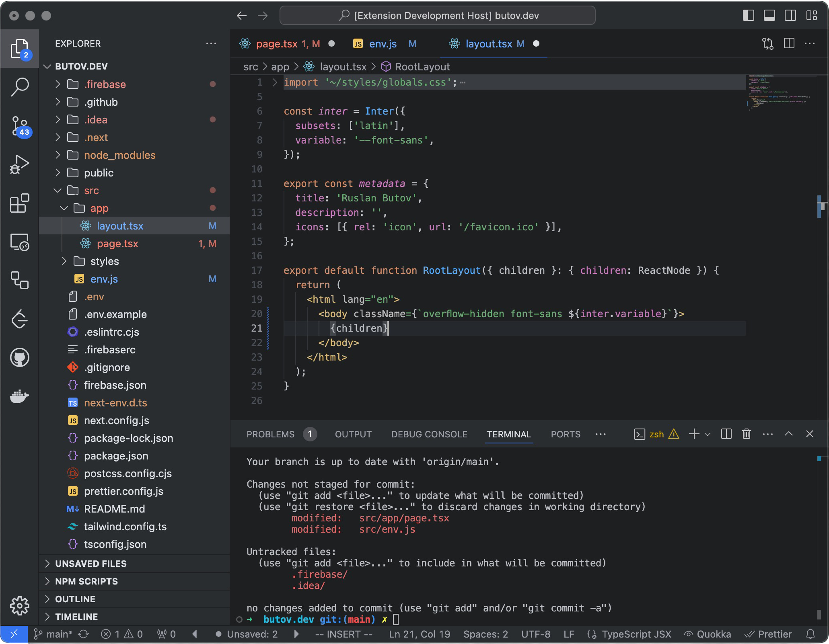Toggle the bottom panel layout button

click(769, 16)
